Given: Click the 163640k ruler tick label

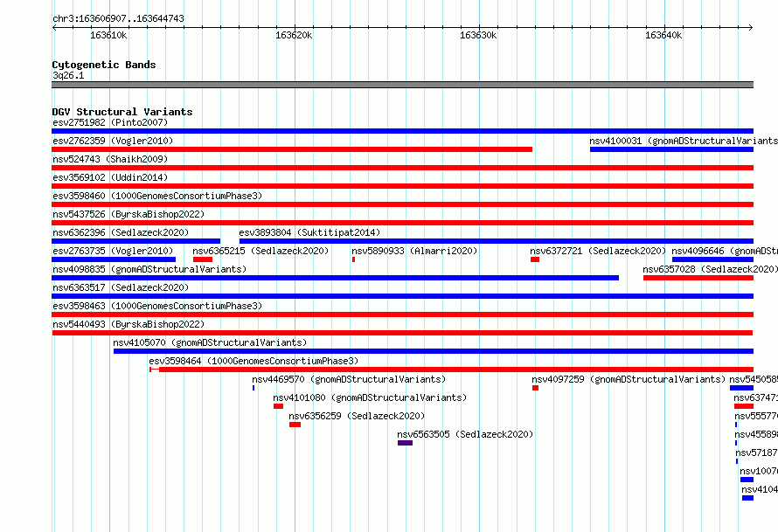Looking at the screenshot, I should tap(663, 35).
